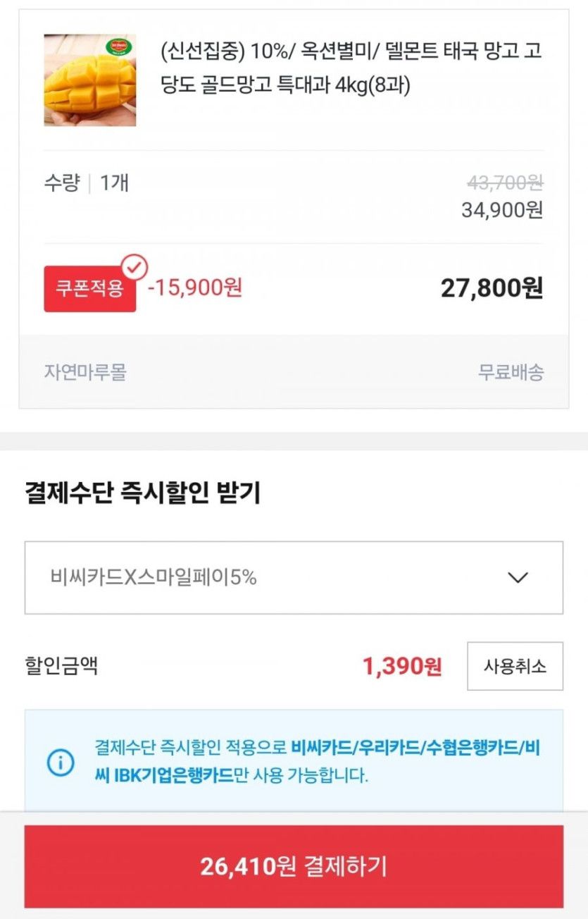Open the 델몬트 태국 망고 product title
The width and height of the screenshot is (588, 919).
pos(350,68)
